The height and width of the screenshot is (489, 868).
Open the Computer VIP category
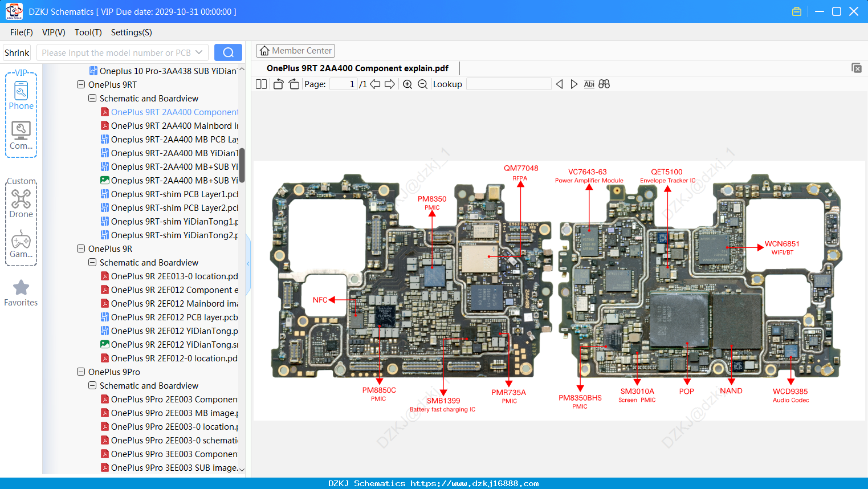pyautogui.click(x=21, y=135)
